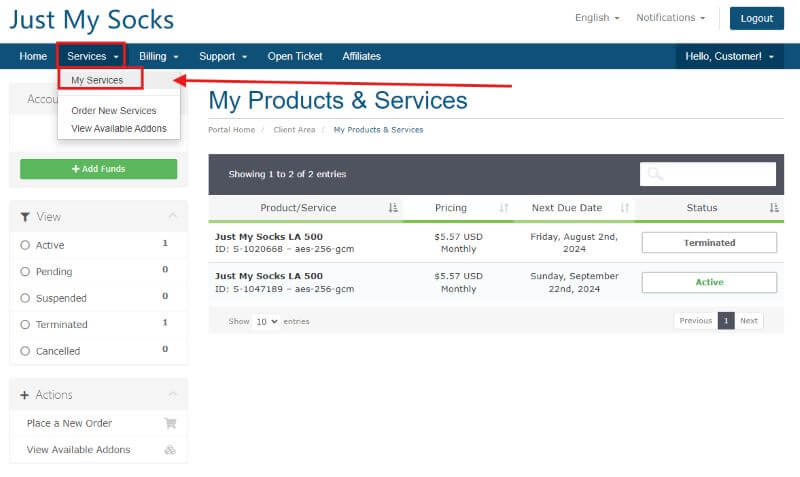This screenshot has width=800, height=477.
Task: Choose Order New Services entry
Action: pyautogui.click(x=114, y=110)
